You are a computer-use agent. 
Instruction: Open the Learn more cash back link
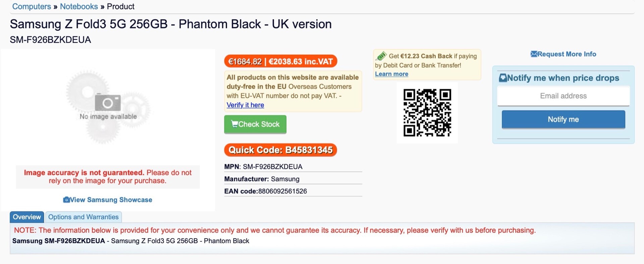[x=391, y=74]
